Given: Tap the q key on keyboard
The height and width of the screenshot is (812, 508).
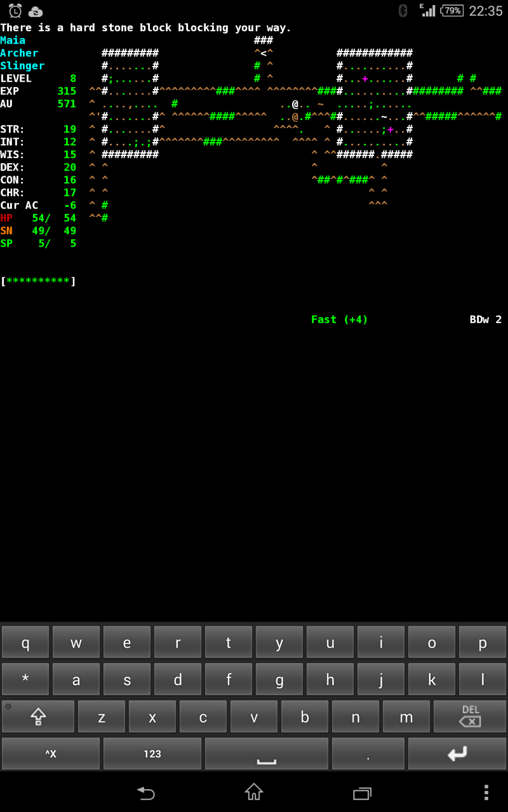Looking at the screenshot, I should point(25,642).
